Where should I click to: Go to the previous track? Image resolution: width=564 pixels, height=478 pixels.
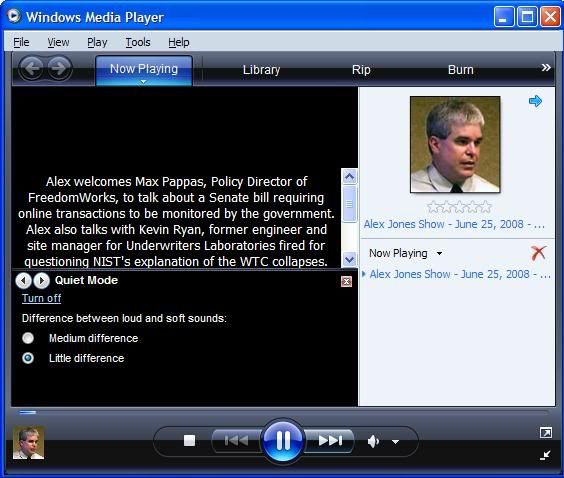tap(237, 440)
